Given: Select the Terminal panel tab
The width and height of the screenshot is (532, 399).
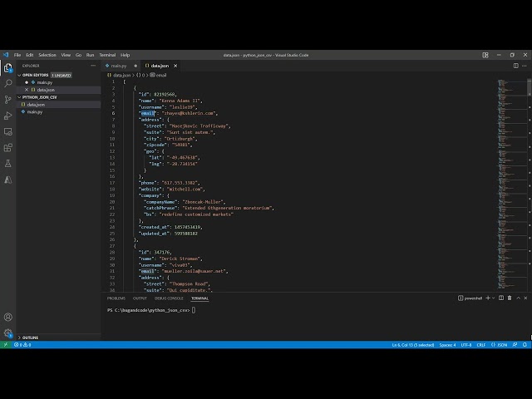Looking at the screenshot, I should pos(199,298).
